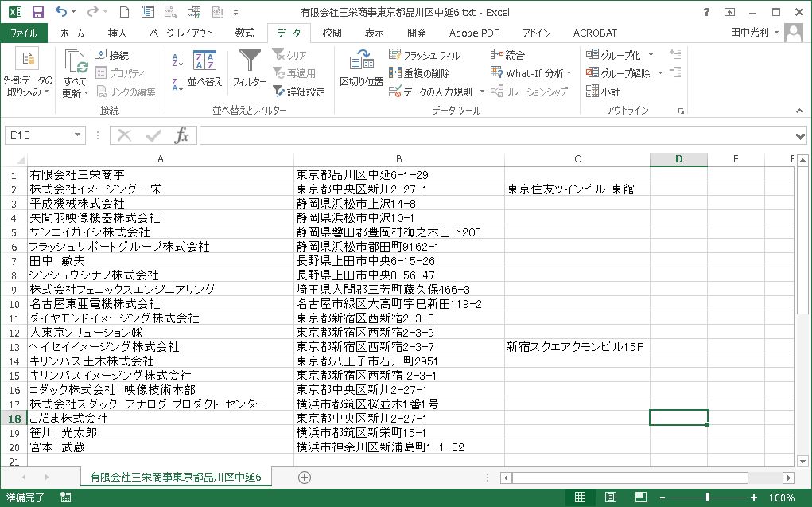Add a new sheet with plus button

(x=305, y=478)
